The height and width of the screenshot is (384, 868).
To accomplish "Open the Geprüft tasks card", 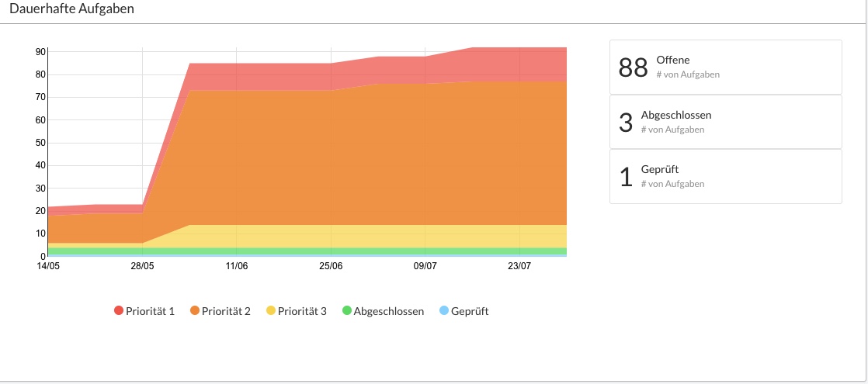I will tap(725, 176).
